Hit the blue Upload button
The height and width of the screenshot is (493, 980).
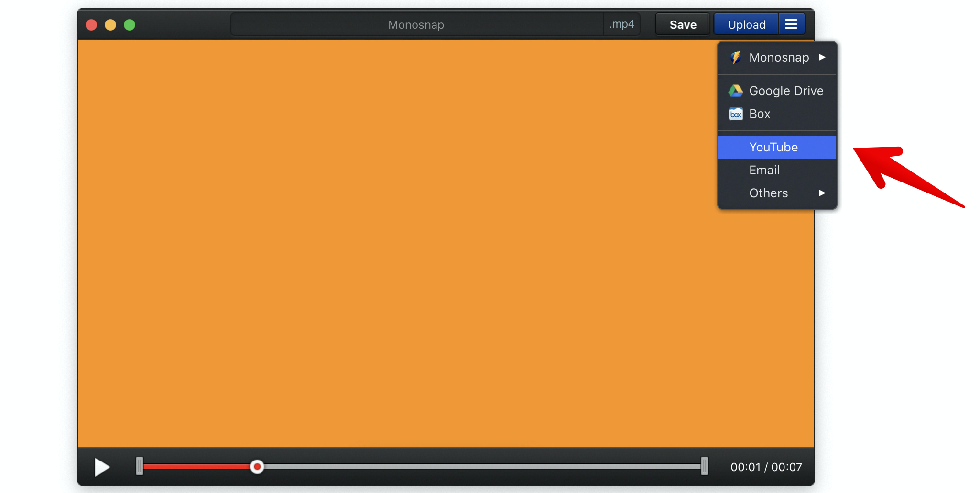point(746,24)
